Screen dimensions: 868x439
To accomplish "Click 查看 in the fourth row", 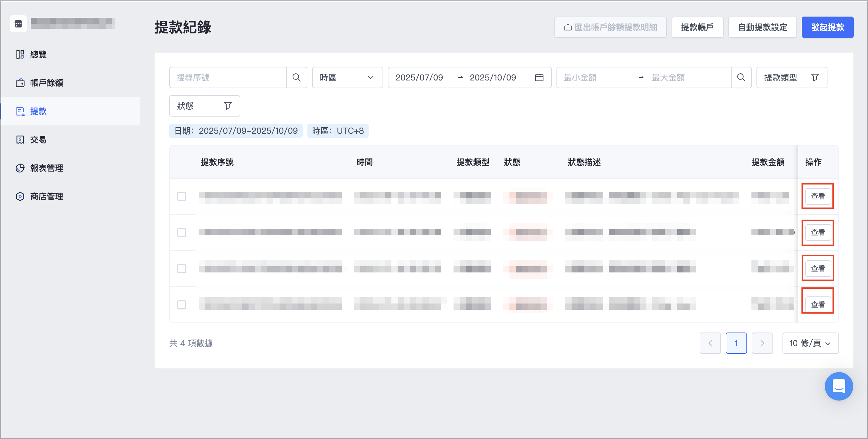I will click(818, 305).
